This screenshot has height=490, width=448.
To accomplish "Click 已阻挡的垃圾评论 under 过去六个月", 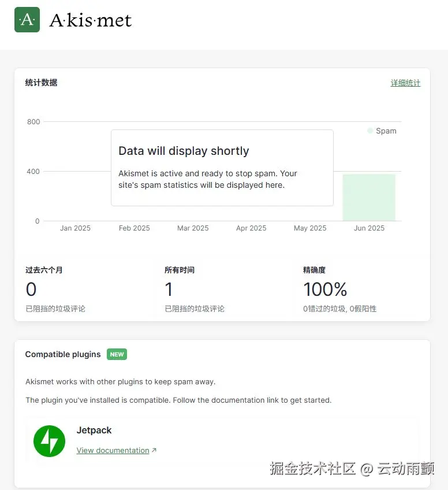I will (x=55, y=309).
